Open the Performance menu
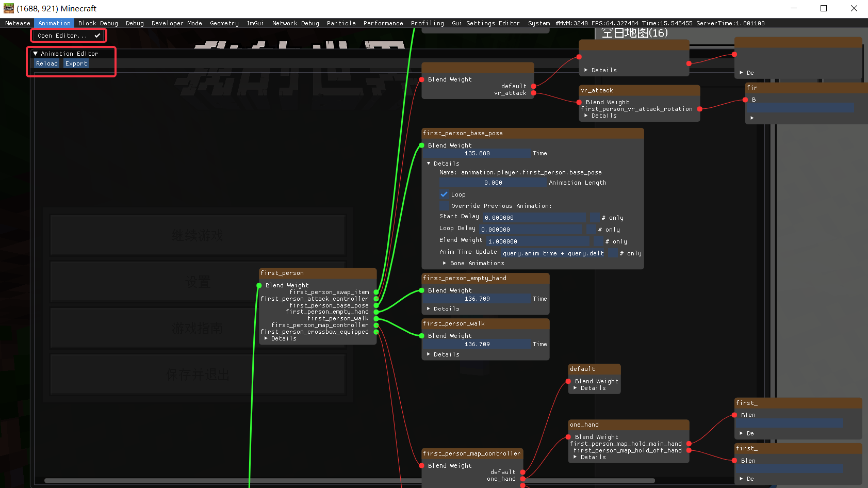Screen dimensions: 868x488 click(x=383, y=23)
